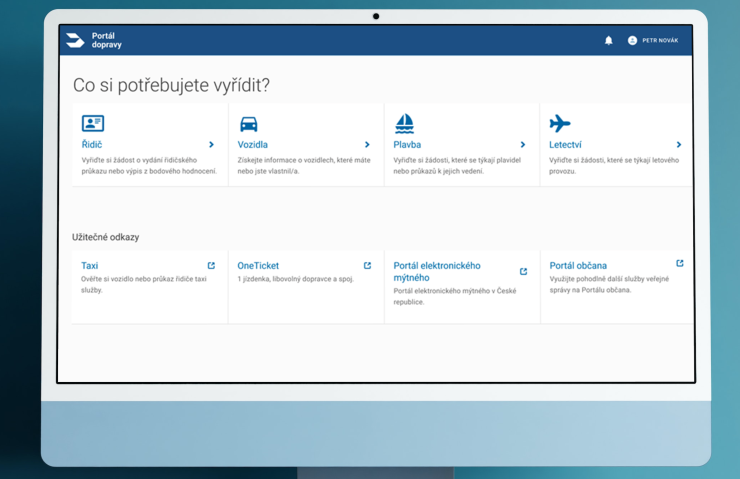The width and height of the screenshot is (740, 479).
Task: Open the OneTicket link
Action: (258, 266)
